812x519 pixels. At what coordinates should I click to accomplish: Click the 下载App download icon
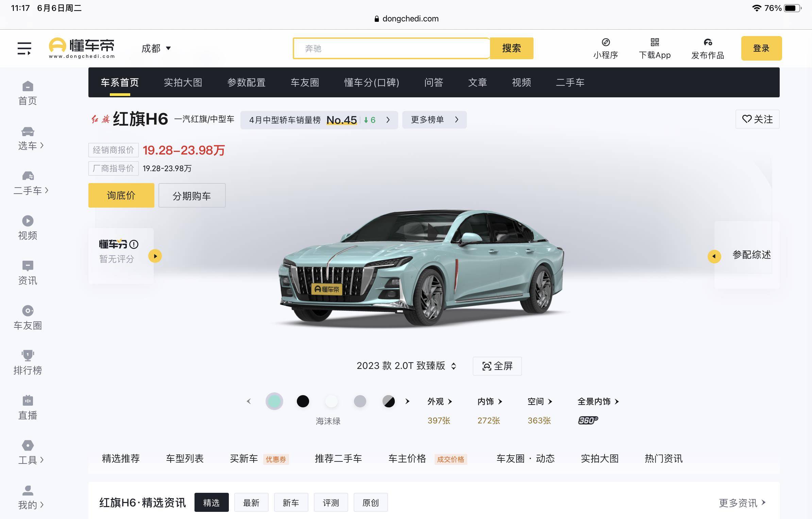click(x=655, y=48)
